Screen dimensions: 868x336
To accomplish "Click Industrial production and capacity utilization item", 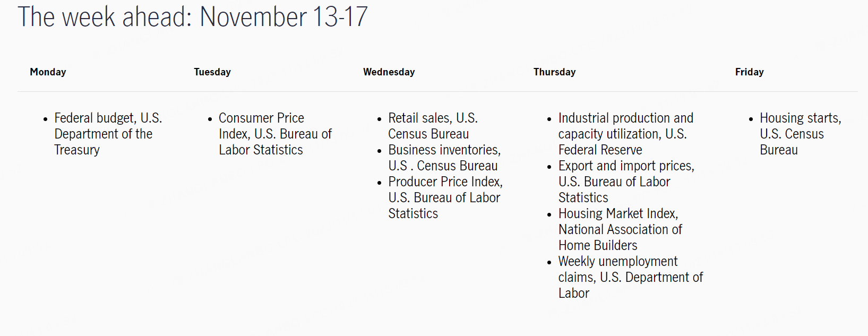I will 625,134.
